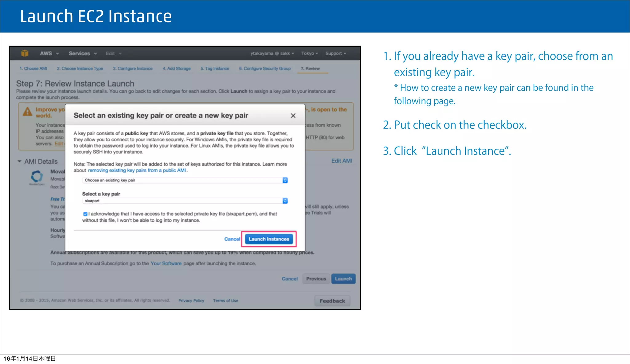This screenshot has height=364, width=630.
Task: Go to 3. Configure Instance step
Action: pos(133,69)
